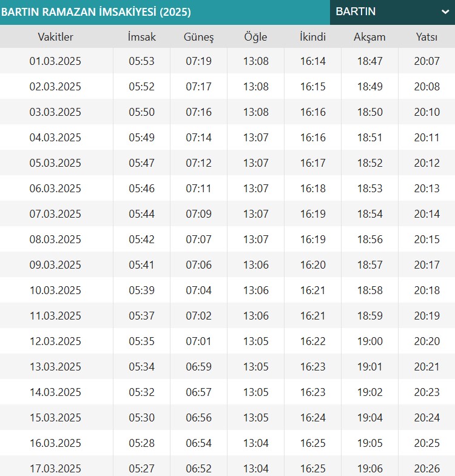
Task: Click the BARTIN RAMAZAN İMSAKİYESİ title
Action: (x=96, y=12)
